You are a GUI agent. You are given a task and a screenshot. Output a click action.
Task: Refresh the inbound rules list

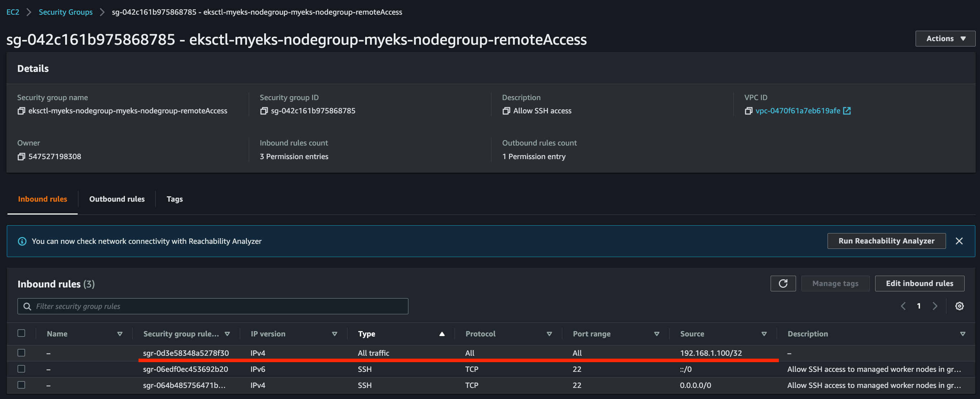[782, 284]
